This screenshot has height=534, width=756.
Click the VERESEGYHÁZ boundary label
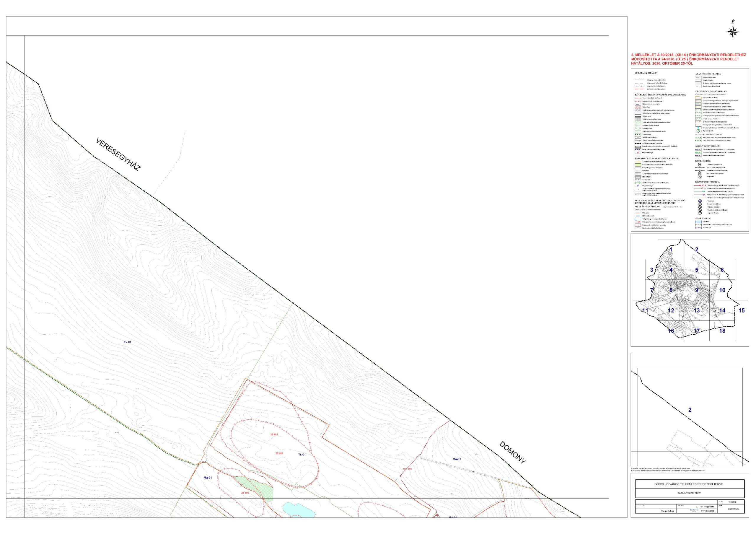coord(118,155)
